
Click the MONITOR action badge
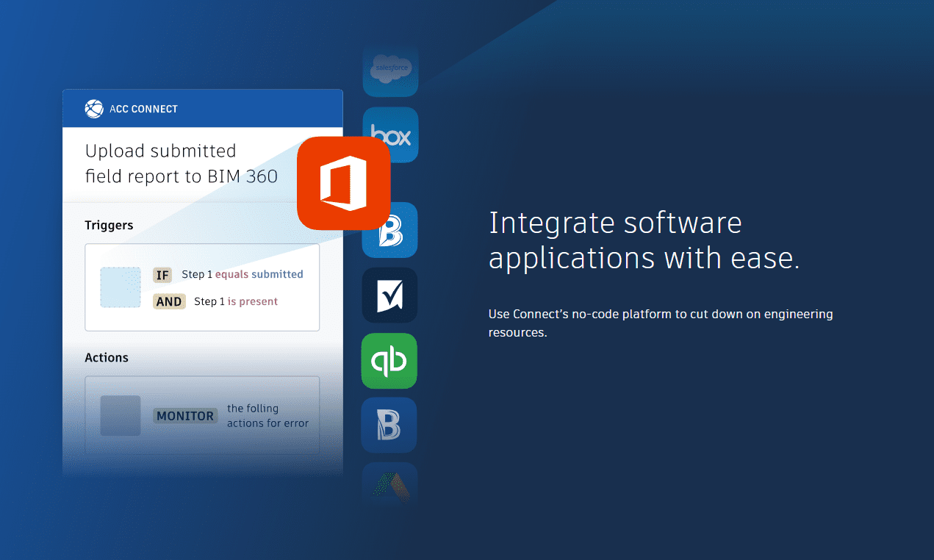pos(185,416)
